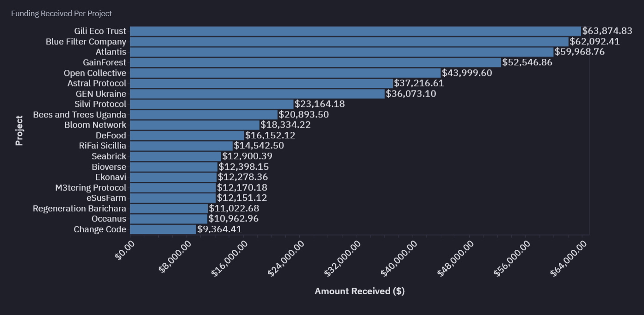The width and height of the screenshot is (644, 315).
Task: Click the Seabrick project label
Action: coord(109,156)
